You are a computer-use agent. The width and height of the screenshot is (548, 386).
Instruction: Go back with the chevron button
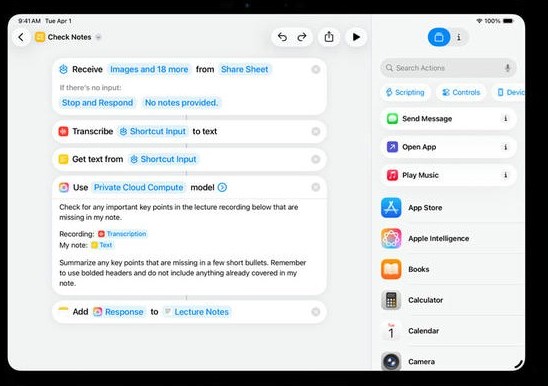21,37
